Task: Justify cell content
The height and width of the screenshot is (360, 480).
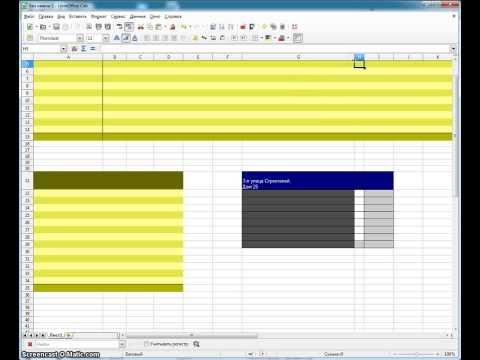Action: tap(174, 38)
